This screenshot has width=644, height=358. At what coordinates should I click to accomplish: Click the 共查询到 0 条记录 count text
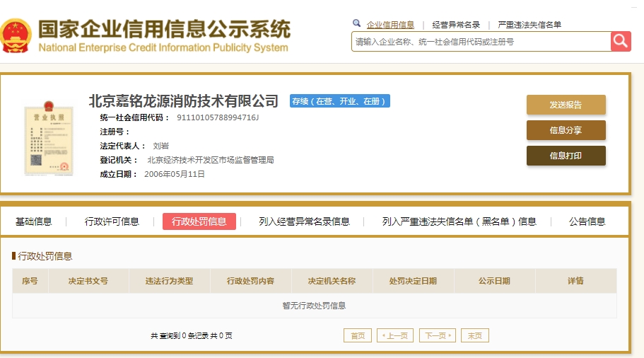coord(180,336)
